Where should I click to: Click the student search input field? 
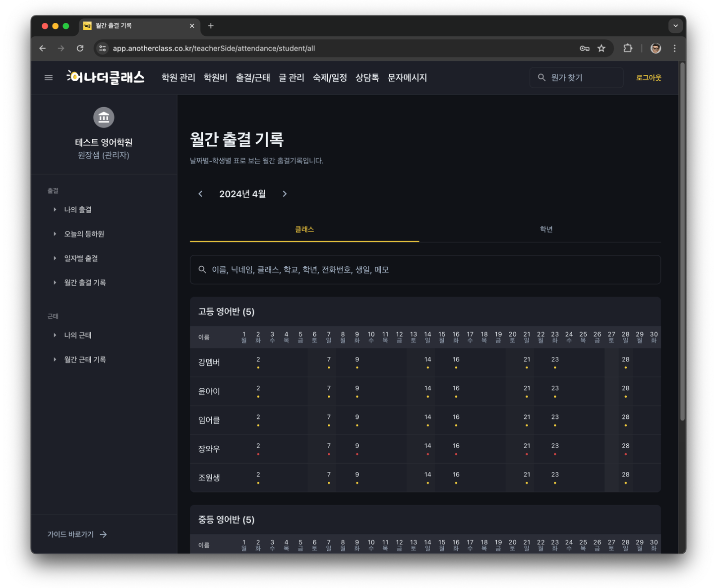tap(425, 270)
